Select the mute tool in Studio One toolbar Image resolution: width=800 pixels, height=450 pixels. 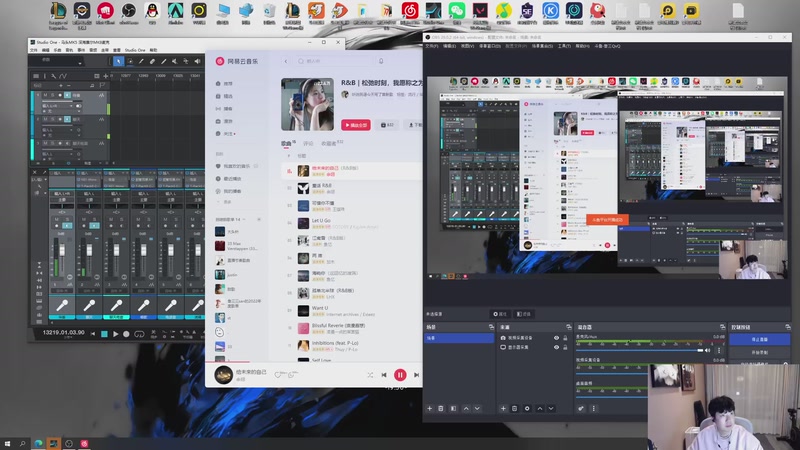tap(174, 61)
